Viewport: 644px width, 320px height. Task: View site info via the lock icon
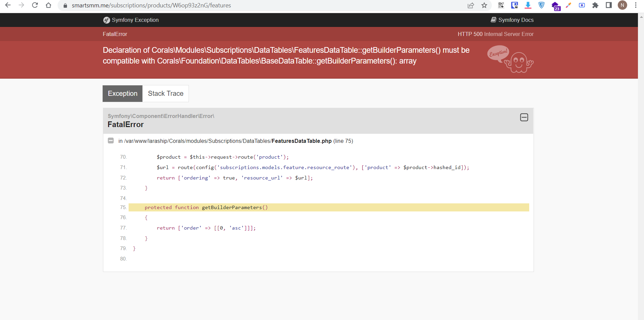[x=65, y=5]
